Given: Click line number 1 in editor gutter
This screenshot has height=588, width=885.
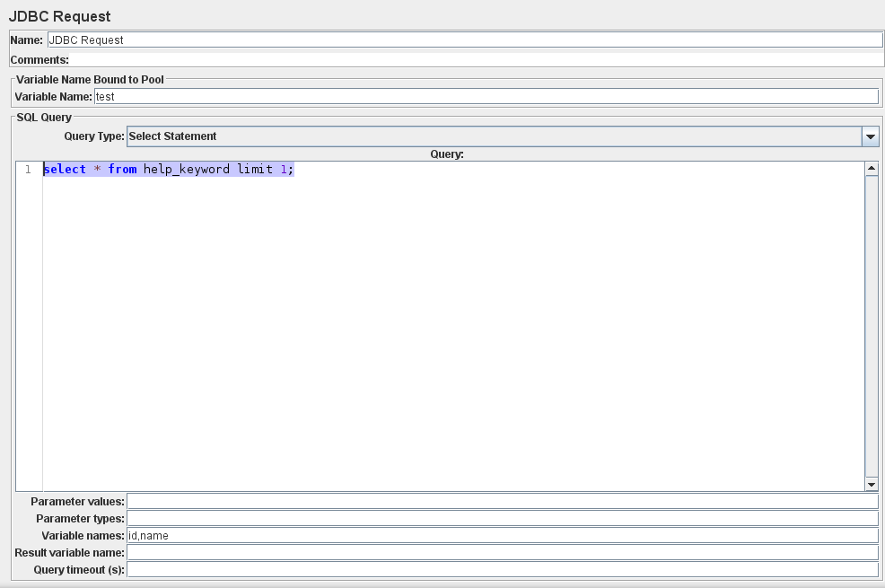Looking at the screenshot, I should coord(29,170).
